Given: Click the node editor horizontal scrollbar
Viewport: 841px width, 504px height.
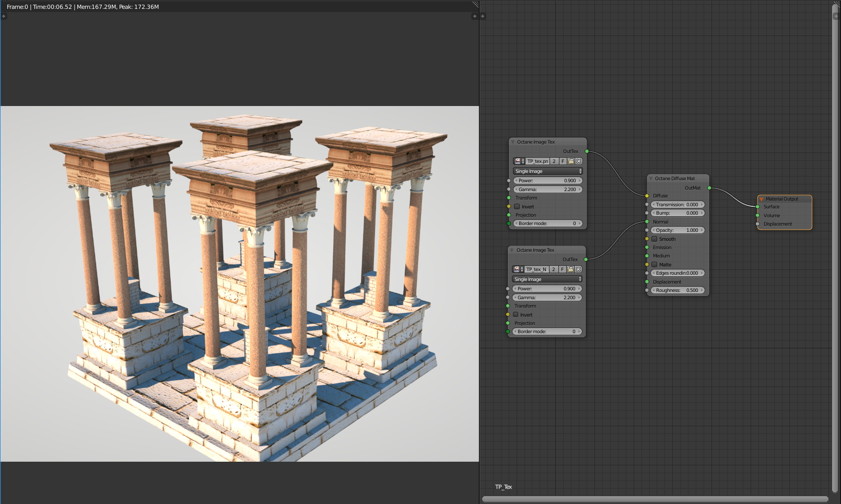Looking at the screenshot, I should coord(655,499).
